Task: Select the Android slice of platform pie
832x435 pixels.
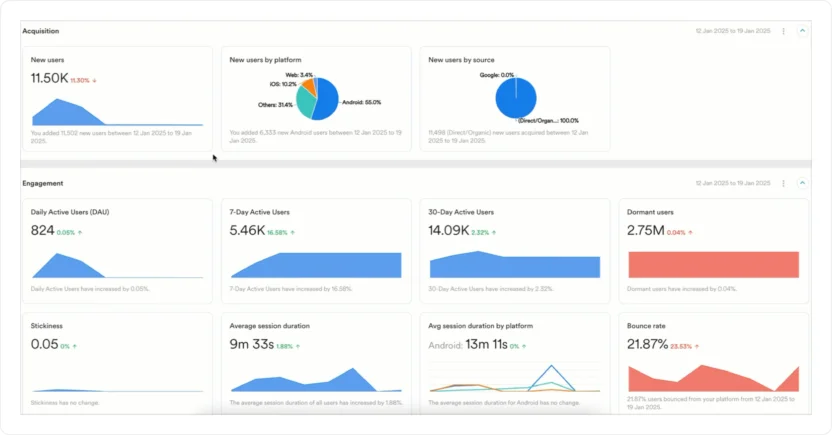Action: point(327,99)
